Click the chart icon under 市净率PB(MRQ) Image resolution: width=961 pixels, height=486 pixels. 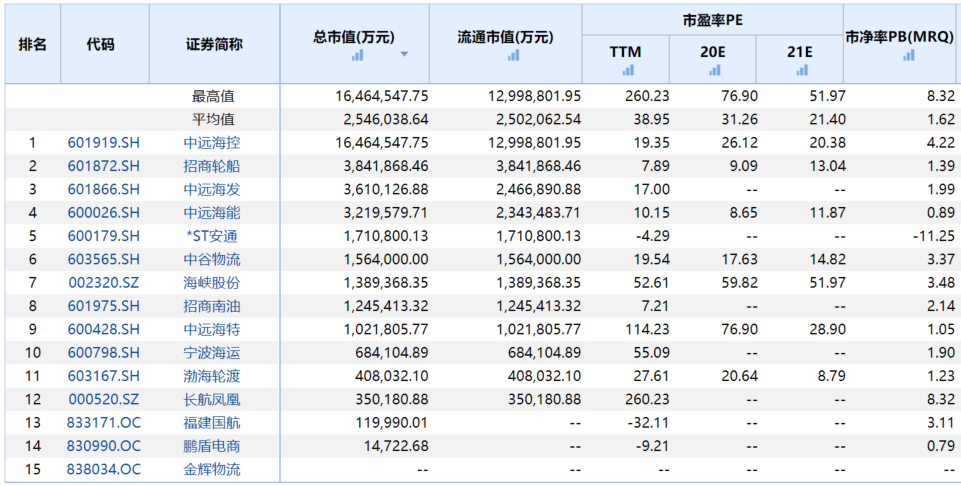pyautogui.click(x=908, y=55)
